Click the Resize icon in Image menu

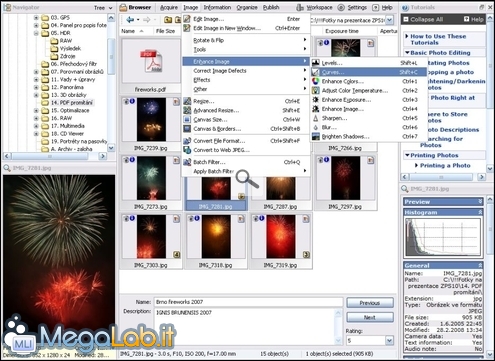pos(187,101)
